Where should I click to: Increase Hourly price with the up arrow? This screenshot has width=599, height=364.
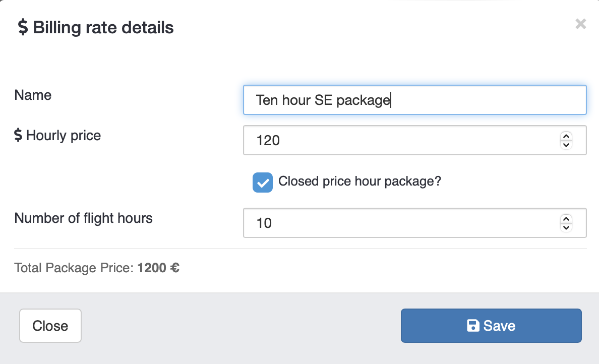566,136
